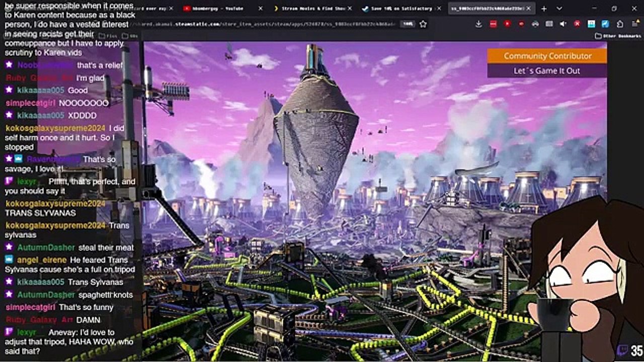Bookmark this page with the star icon

point(423,24)
